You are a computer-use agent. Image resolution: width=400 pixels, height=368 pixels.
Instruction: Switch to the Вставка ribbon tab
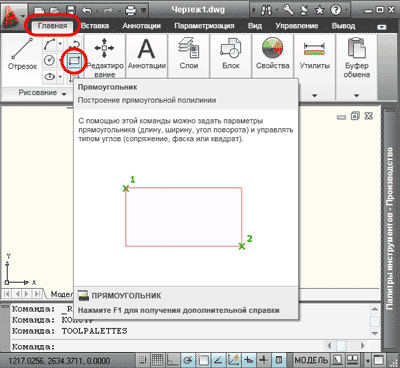[95, 26]
